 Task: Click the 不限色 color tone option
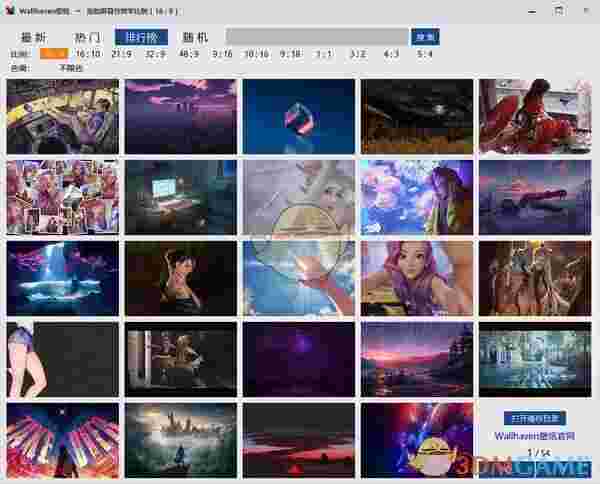[71, 68]
